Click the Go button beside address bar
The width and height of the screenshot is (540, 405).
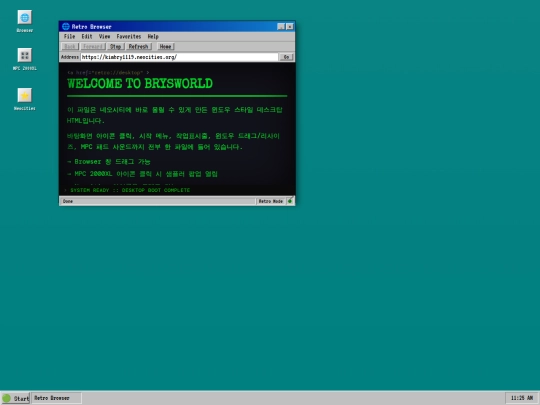286,57
